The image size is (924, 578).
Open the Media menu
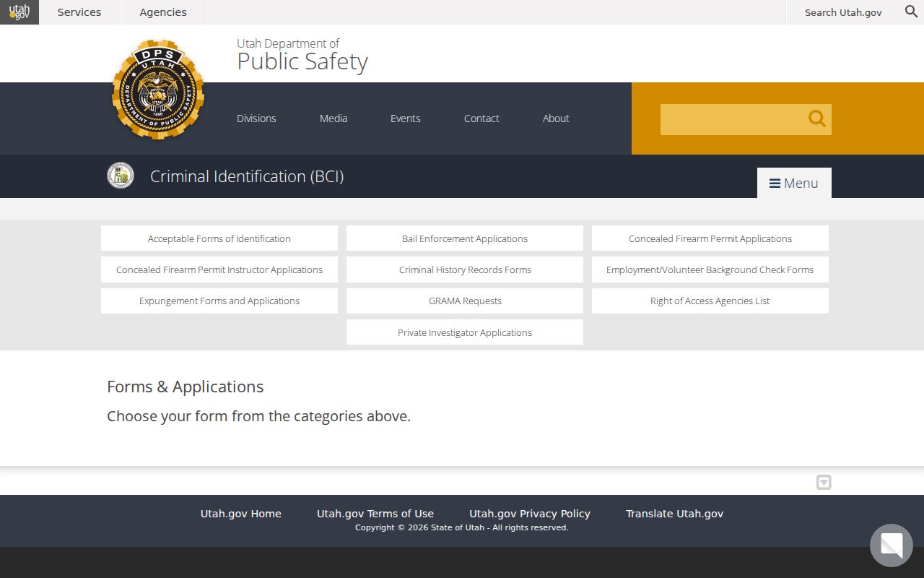pos(334,118)
